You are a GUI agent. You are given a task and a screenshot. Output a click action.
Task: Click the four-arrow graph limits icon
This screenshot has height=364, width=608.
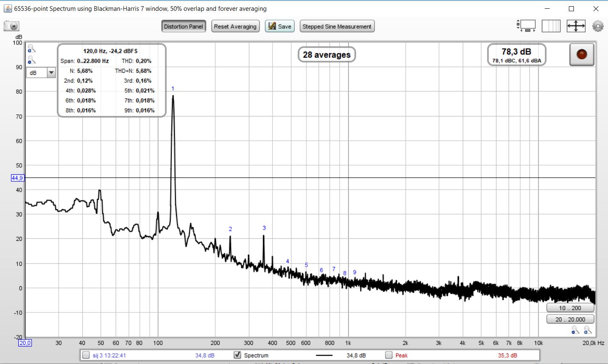click(576, 26)
